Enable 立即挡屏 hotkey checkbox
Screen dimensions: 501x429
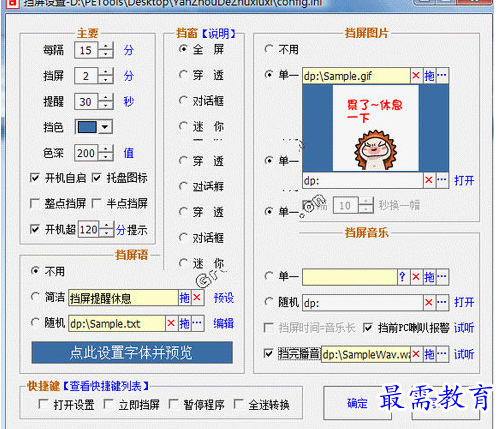[108, 404]
